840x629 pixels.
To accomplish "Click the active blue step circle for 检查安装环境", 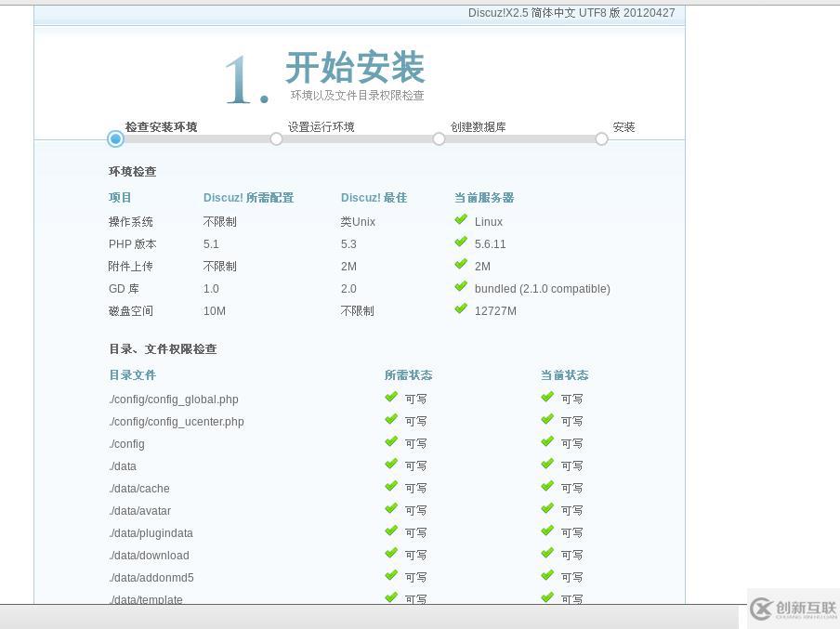I will click(115, 138).
